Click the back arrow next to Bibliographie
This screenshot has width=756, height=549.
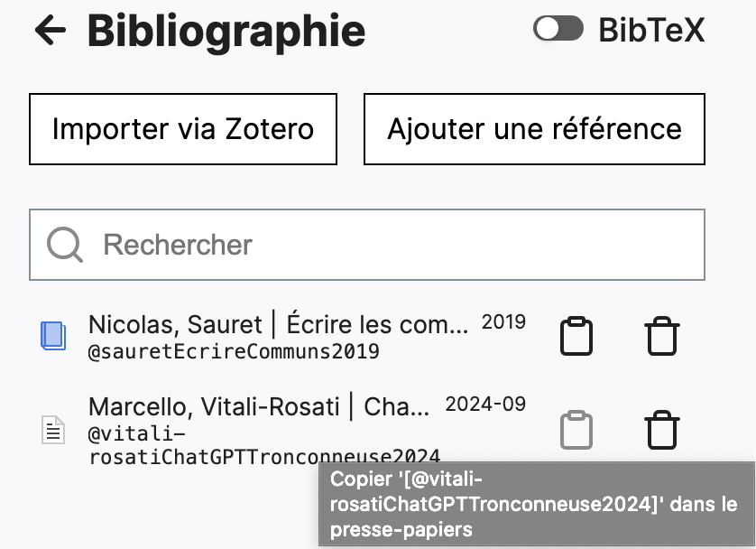49,30
